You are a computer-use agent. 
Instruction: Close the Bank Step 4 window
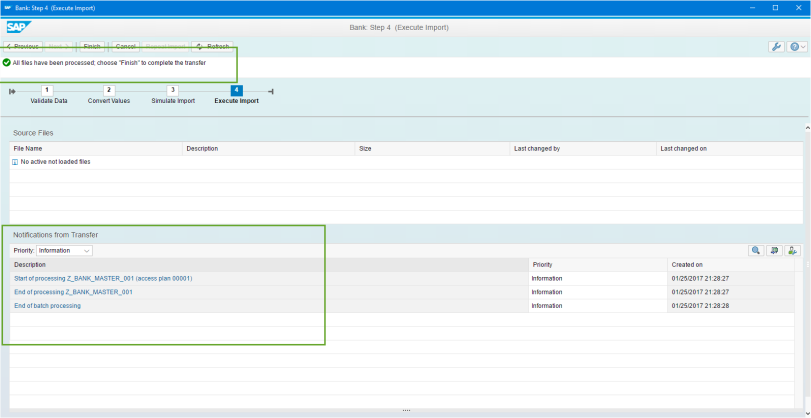pos(798,8)
